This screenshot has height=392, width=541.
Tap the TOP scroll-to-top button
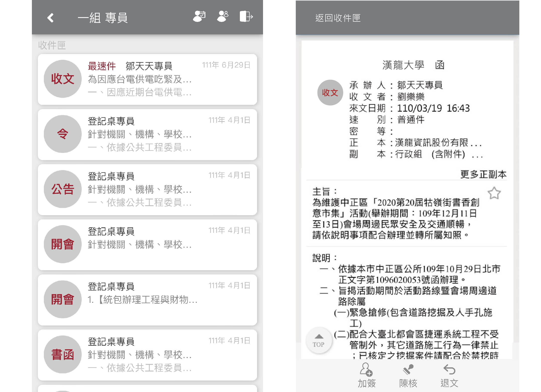(319, 340)
